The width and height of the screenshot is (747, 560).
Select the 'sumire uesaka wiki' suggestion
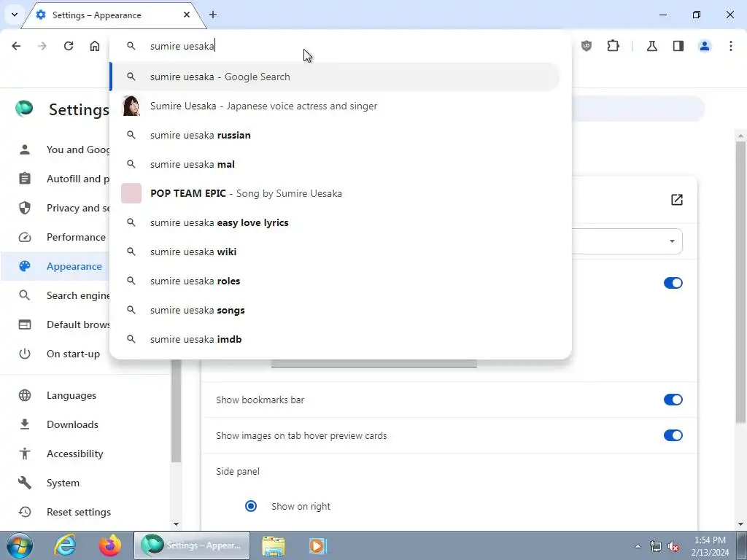[x=336, y=252]
